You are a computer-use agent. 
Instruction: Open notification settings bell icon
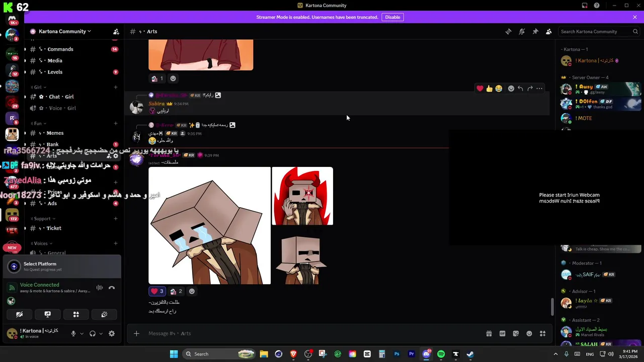522,31
